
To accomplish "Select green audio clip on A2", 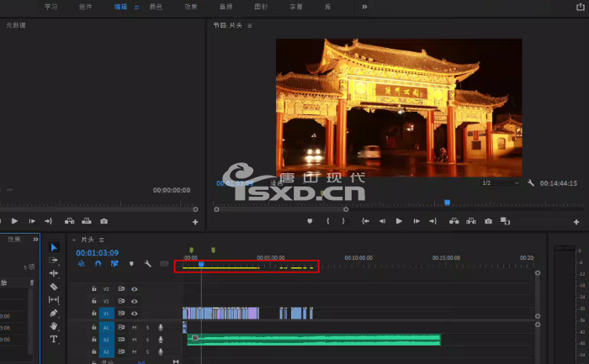I will [x=314, y=340].
